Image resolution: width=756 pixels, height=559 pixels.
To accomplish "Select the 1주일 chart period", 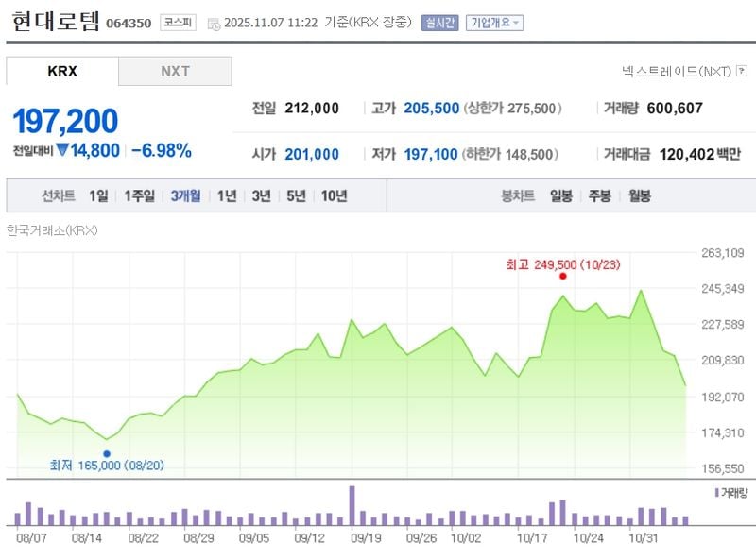I will pyautogui.click(x=139, y=196).
